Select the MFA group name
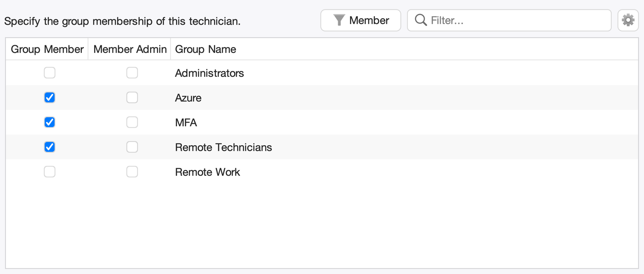Image resolution: width=644 pixels, height=274 pixels. pyautogui.click(x=186, y=123)
